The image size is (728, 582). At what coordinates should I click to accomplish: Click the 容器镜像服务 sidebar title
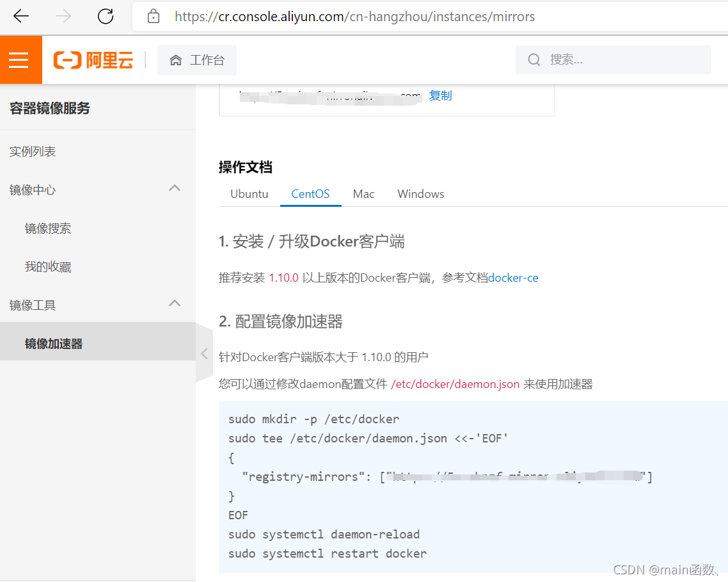click(50, 108)
